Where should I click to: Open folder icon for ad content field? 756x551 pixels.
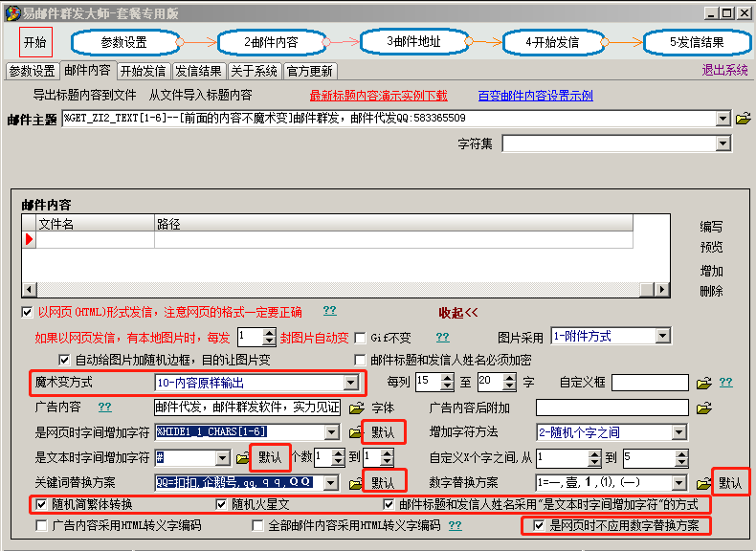tap(356, 408)
